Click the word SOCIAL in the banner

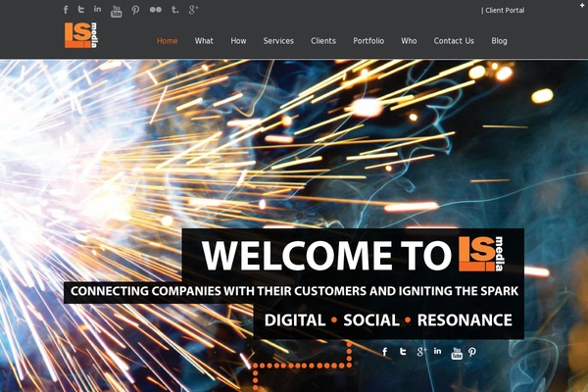[x=371, y=320]
